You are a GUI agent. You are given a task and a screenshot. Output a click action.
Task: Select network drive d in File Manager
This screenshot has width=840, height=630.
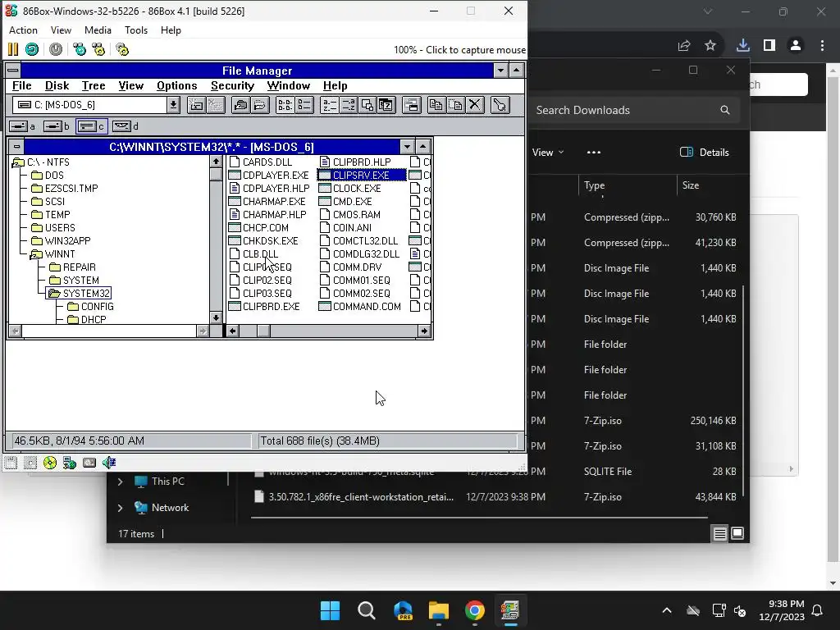pos(126,126)
